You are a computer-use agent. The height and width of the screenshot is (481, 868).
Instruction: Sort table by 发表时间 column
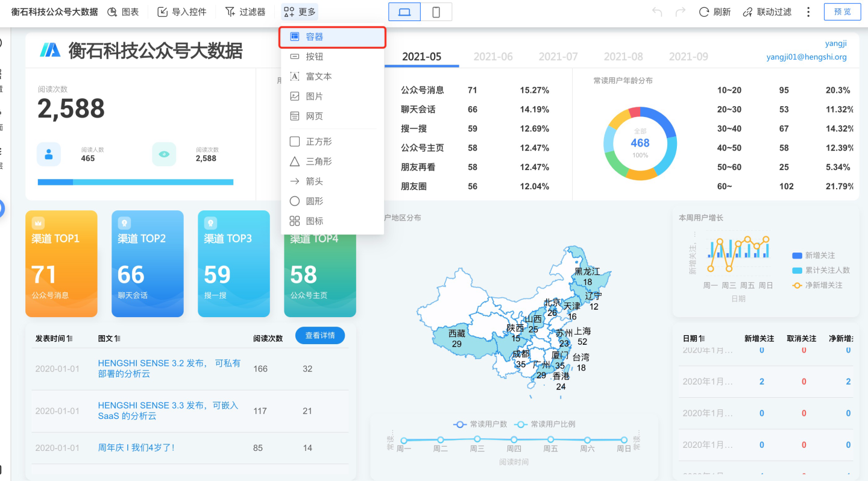point(54,339)
